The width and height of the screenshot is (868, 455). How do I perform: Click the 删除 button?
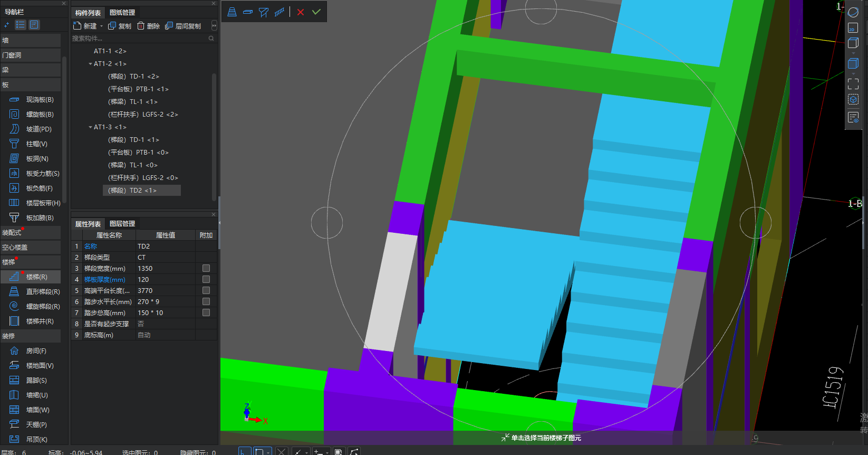148,26
